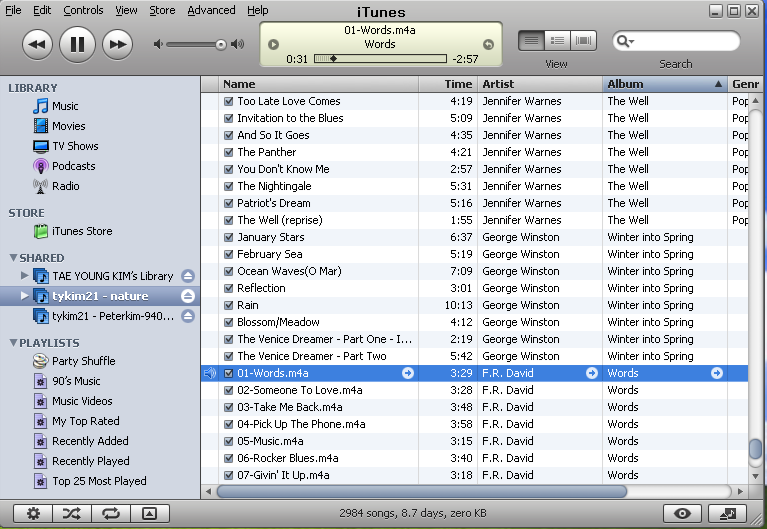This screenshot has height=529, width=767.
Task: Switch to list view
Action: pyautogui.click(x=532, y=41)
